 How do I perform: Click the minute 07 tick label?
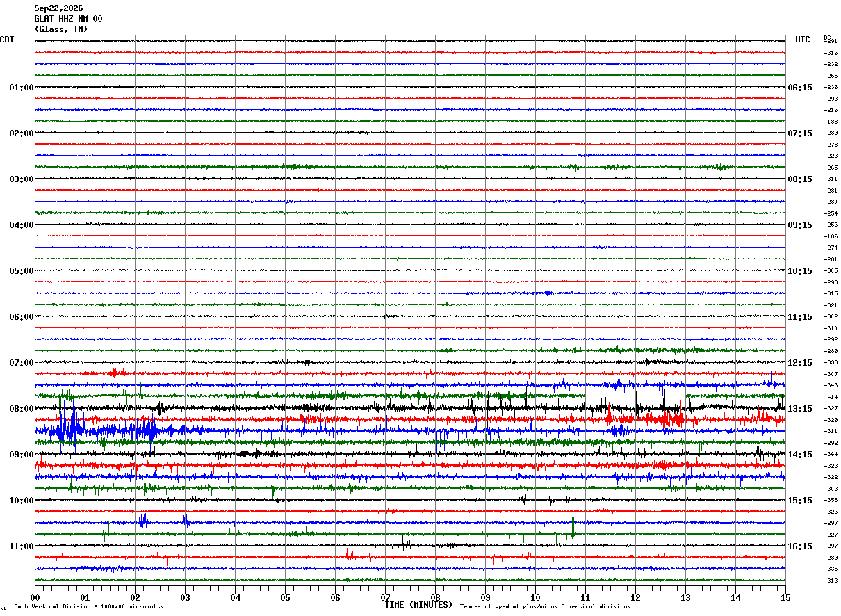(385, 597)
